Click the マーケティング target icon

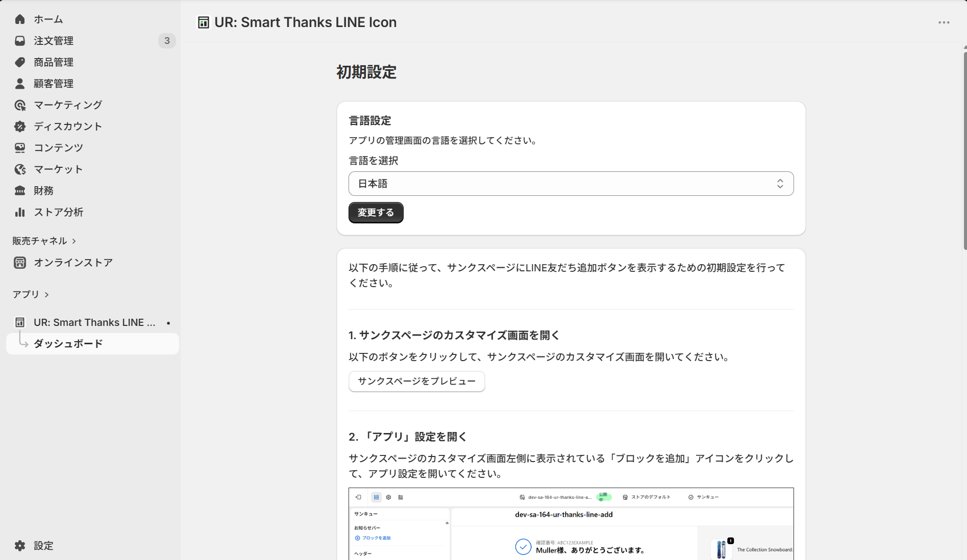20,105
